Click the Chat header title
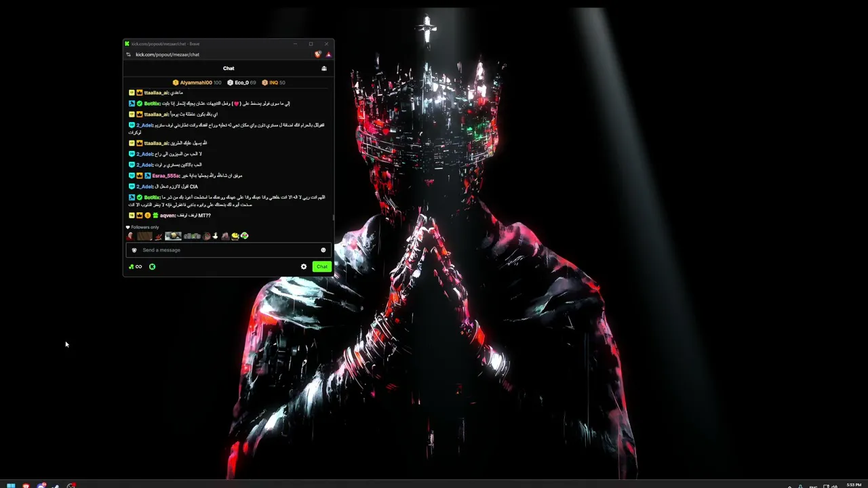 pyautogui.click(x=229, y=68)
